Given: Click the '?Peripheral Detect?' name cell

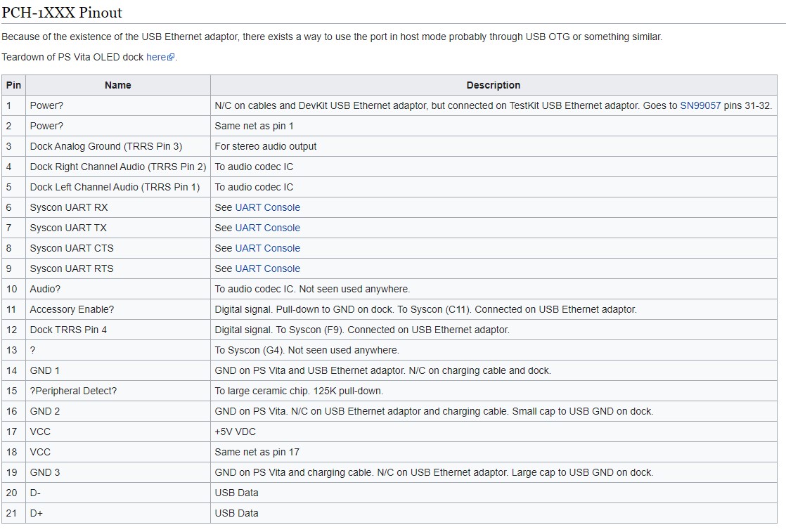Looking at the screenshot, I should coord(118,391).
